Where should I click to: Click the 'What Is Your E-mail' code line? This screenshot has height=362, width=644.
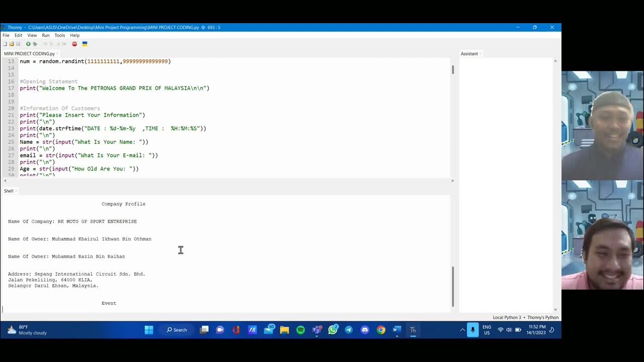coord(89,155)
